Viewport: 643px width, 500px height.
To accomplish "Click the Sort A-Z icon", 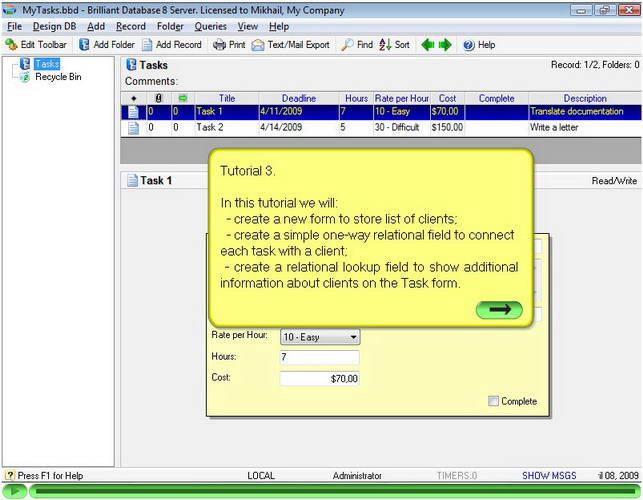I will point(385,45).
